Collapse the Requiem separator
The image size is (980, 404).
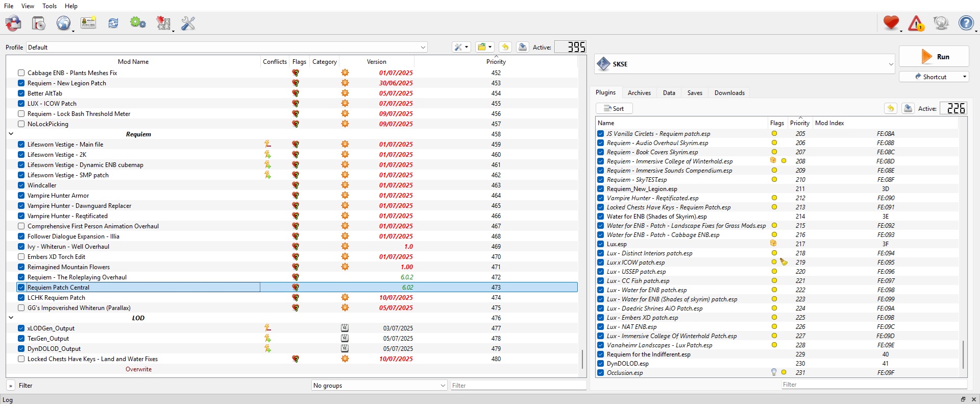(11, 134)
